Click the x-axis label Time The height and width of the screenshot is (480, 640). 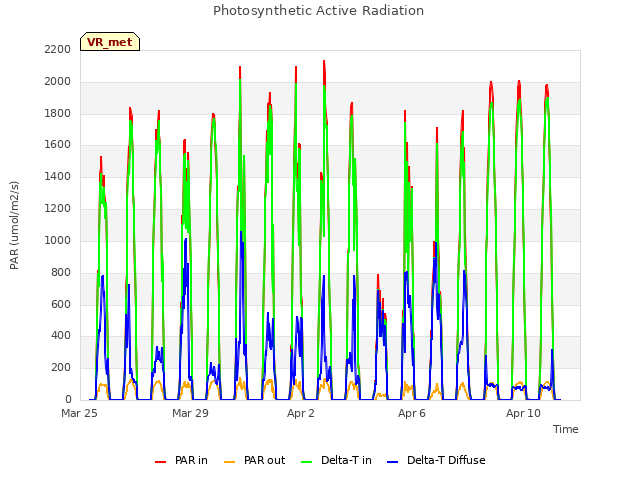565,429
